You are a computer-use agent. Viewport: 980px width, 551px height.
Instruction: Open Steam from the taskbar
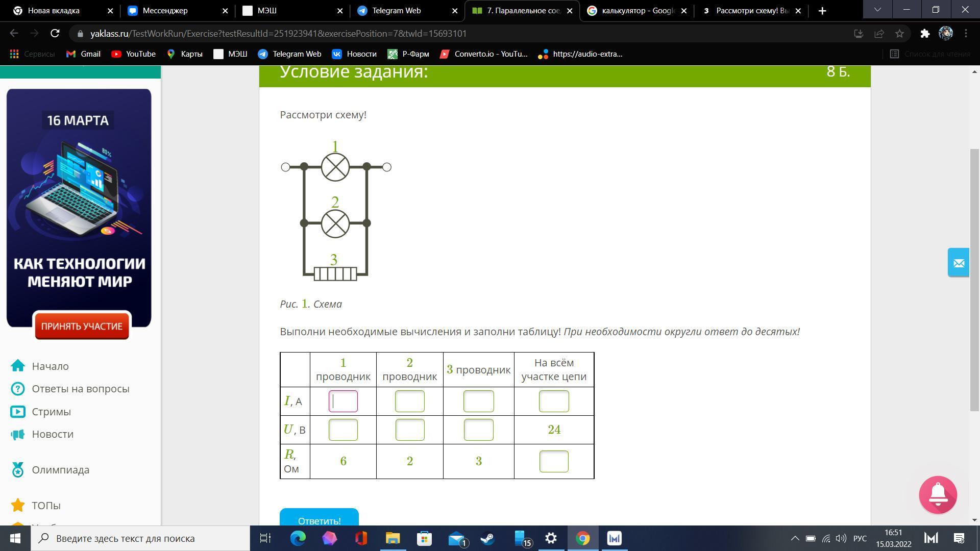487,538
